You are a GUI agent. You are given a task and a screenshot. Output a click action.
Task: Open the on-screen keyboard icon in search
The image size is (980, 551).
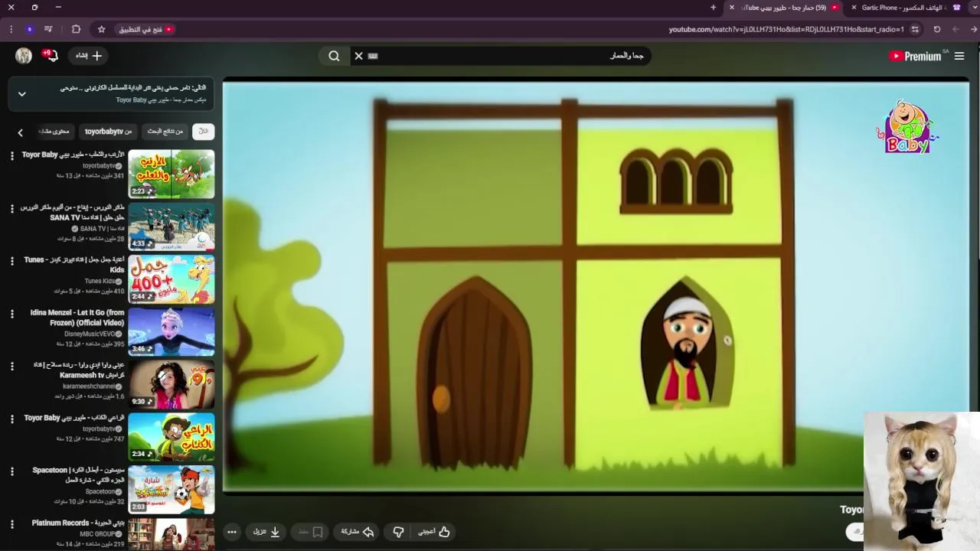[x=373, y=56]
